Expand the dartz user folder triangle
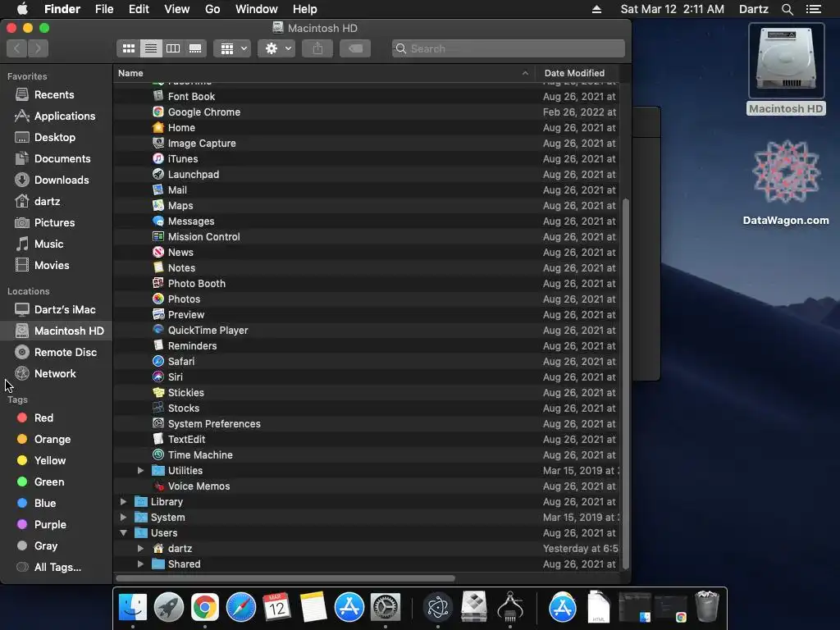 (140, 549)
